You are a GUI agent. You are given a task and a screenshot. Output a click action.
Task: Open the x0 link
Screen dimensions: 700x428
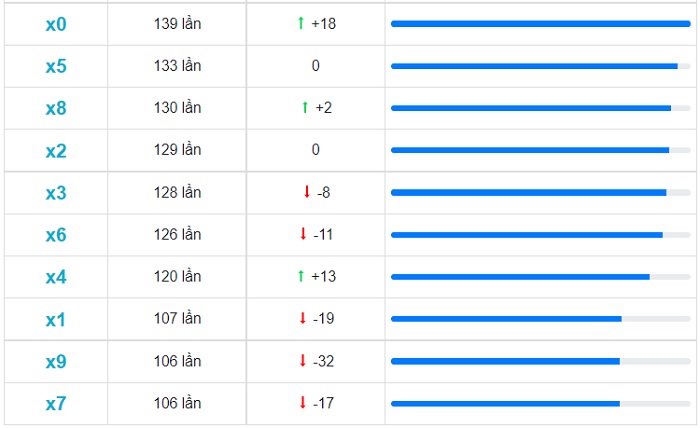[x=56, y=24]
